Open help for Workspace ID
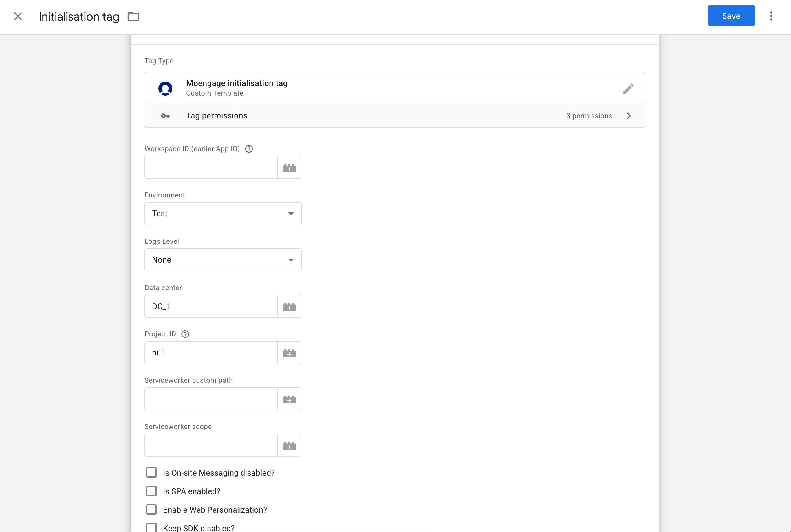This screenshot has width=791, height=532. tap(249, 148)
